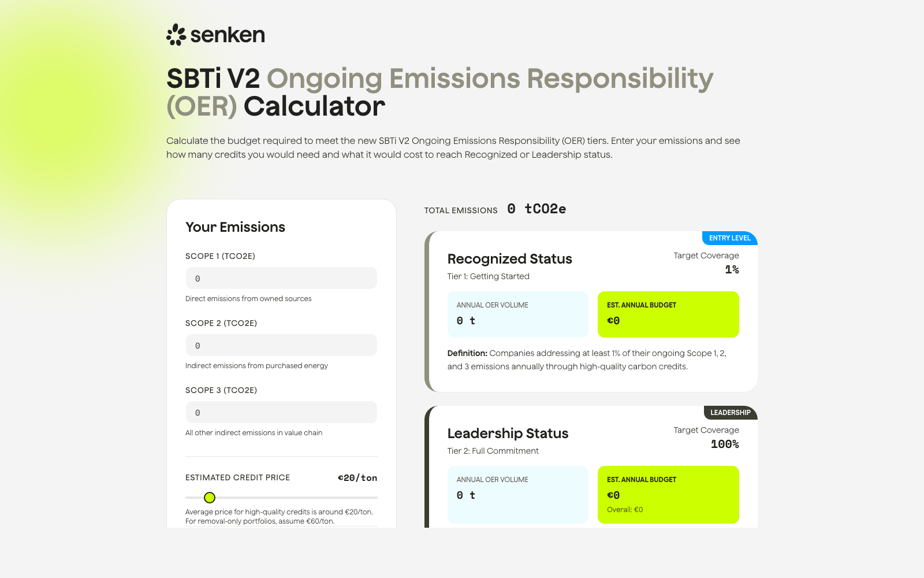Focus the Scope 1 emissions input field
The image size is (924, 578).
point(281,278)
